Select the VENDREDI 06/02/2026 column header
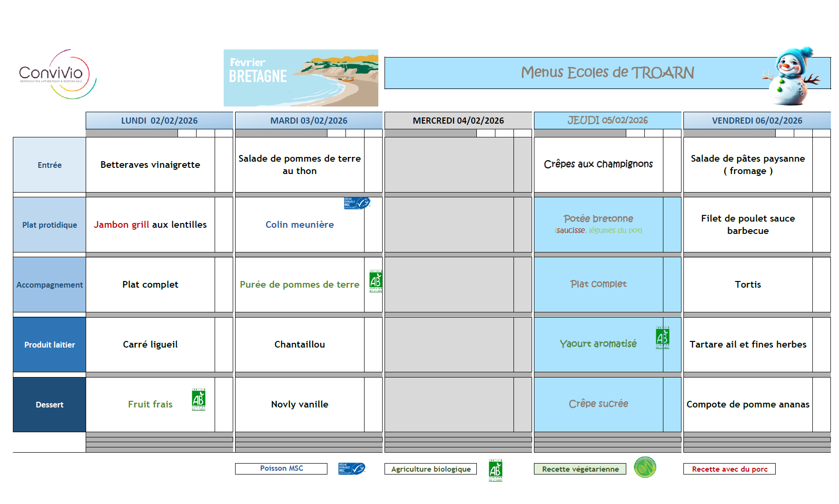Image resolution: width=839 pixels, height=504 pixels. pos(757,120)
